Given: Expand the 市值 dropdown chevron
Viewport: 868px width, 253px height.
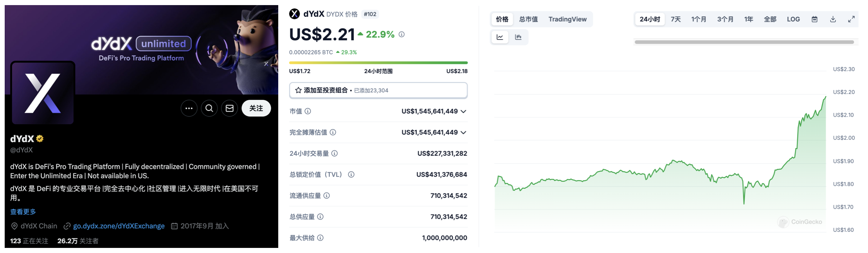Looking at the screenshot, I should 464,112.
